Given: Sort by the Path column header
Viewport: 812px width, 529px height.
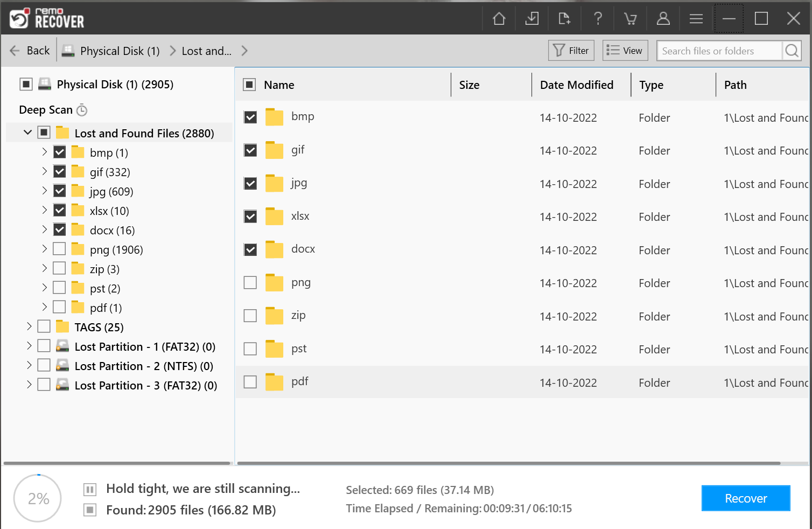Looking at the screenshot, I should click(735, 85).
